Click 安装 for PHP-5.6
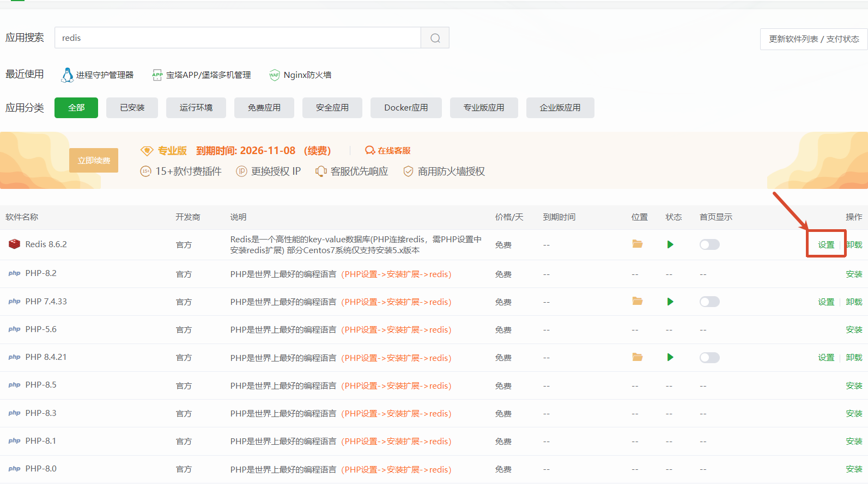868x484 pixels. tap(854, 330)
